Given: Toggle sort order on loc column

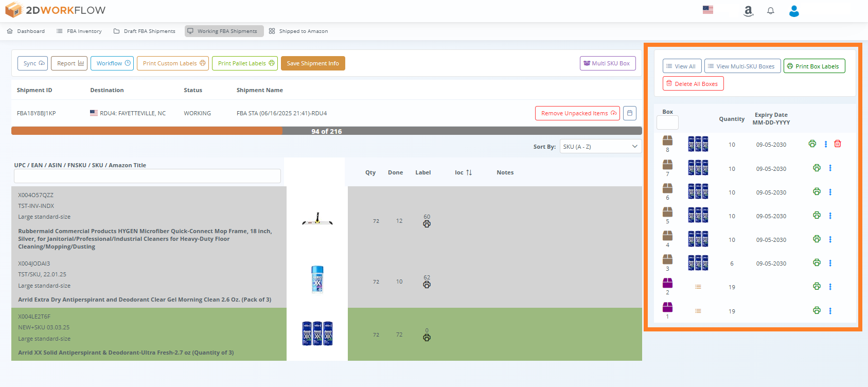Looking at the screenshot, I should (x=469, y=172).
